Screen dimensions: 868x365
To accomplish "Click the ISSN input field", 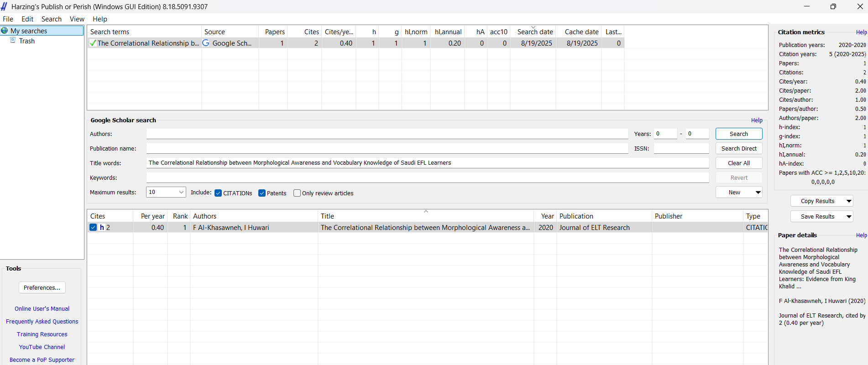I will pyautogui.click(x=681, y=148).
